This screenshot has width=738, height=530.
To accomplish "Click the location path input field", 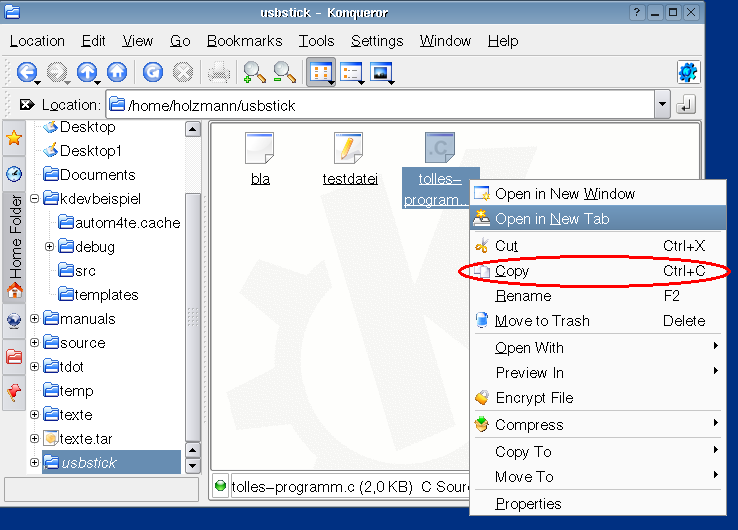I will click(x=380, y=104).
